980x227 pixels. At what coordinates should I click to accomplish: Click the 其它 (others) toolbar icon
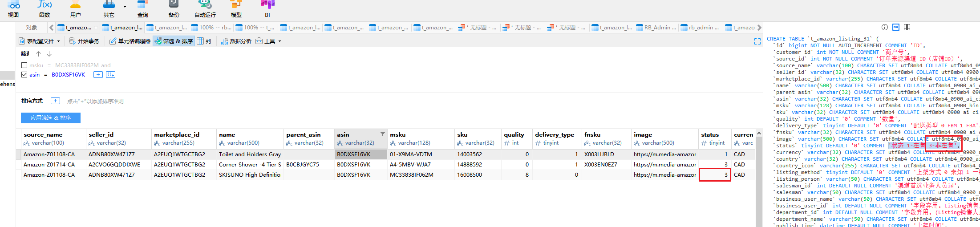(109, 9)
